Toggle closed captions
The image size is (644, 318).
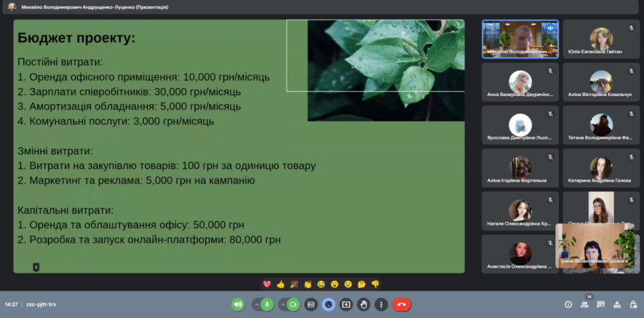[x=311, y=304]
